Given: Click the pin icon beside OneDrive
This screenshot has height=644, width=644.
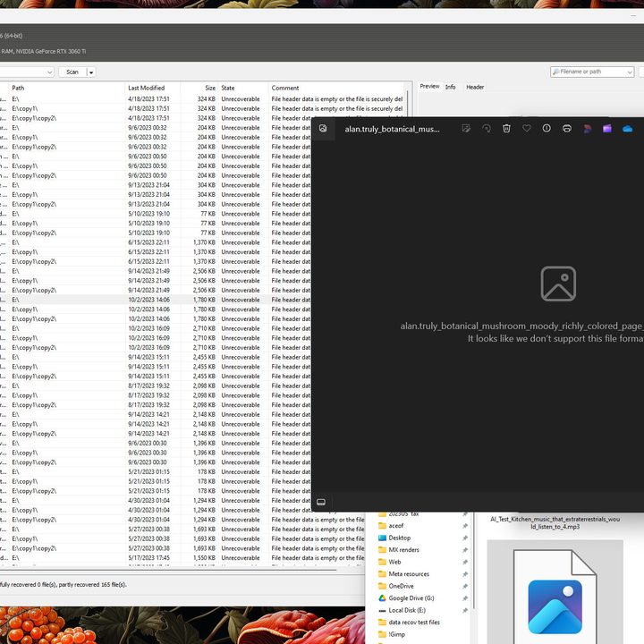Looking at the screenshot, I should pos(465,586).
